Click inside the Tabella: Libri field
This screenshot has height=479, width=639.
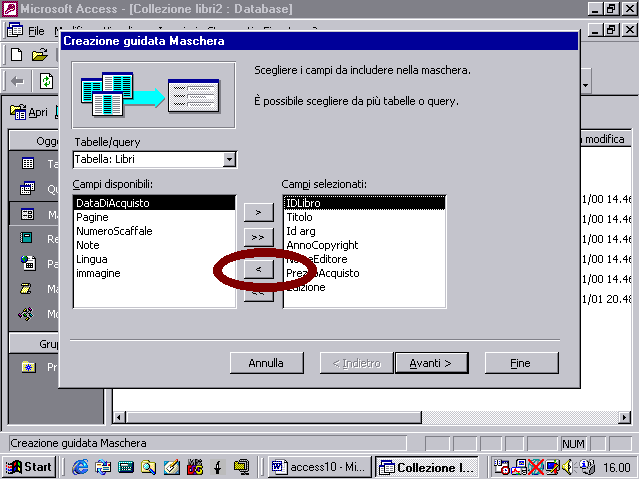click(x=148, y=159)
